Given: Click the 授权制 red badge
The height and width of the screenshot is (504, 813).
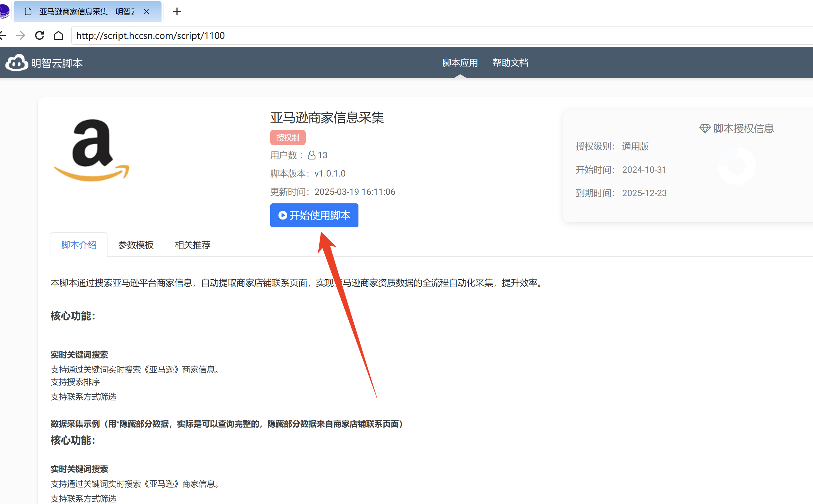Looking at the screenshot, I should [x=288, y=138].
